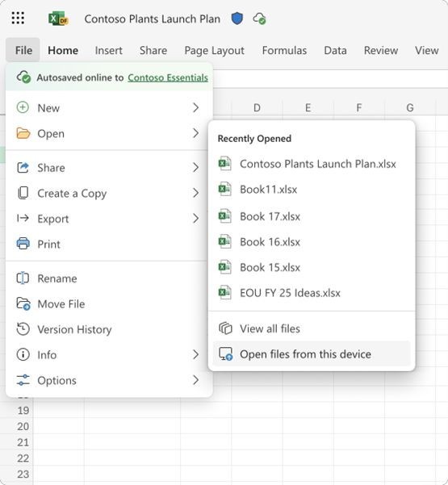Click the Excel app logo icon
Screen dimensions: 448x485
tap(58, 19)
